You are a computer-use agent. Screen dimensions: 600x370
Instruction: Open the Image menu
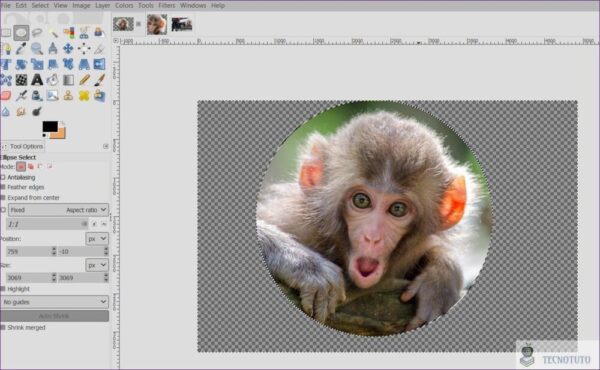81,5
